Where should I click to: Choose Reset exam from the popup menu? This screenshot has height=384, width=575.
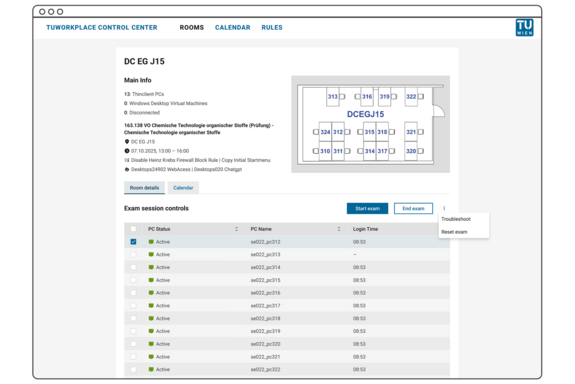(454, 232)
